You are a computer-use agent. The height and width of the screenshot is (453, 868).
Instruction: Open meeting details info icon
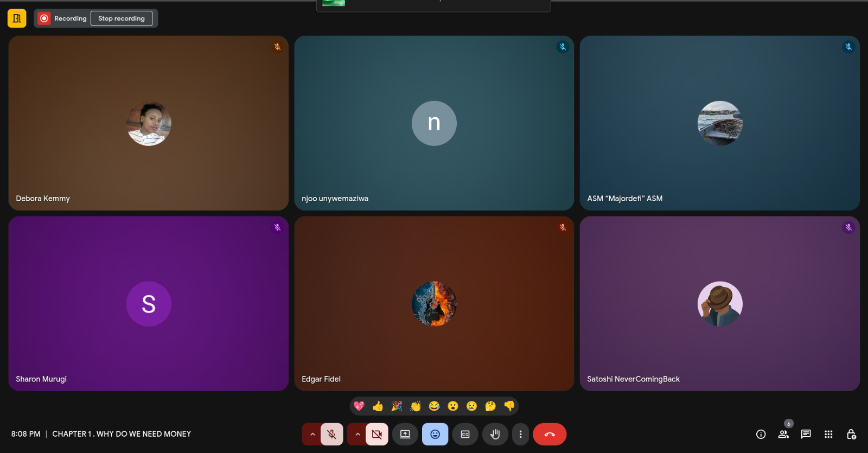[761, 434]
